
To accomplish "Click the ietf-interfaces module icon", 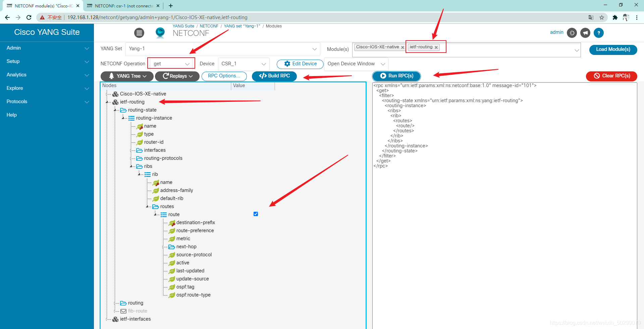I will pyautogui.click(x=115, y=319).
